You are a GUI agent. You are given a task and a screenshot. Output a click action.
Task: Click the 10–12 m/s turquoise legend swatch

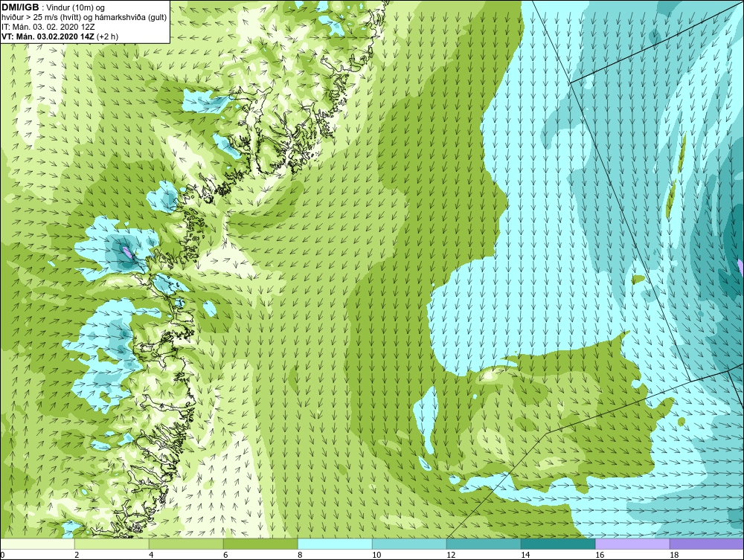click(x=409, y=544)
